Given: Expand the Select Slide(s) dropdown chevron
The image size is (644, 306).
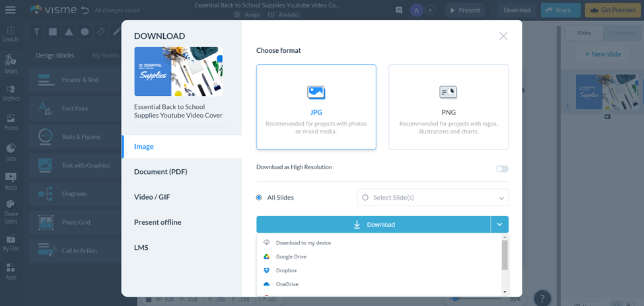Looking at the screenshot, I should coord(501,198).
